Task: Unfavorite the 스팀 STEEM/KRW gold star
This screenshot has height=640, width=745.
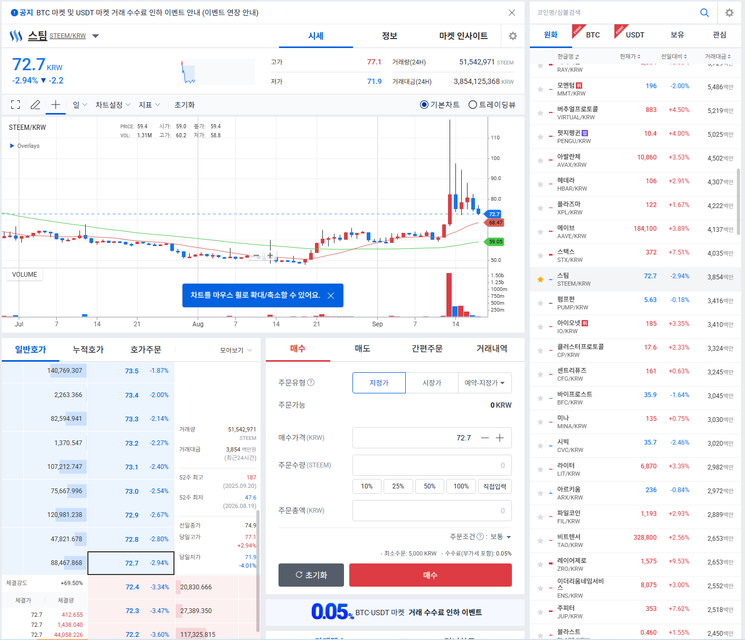Action: click(x=540, y=279)
